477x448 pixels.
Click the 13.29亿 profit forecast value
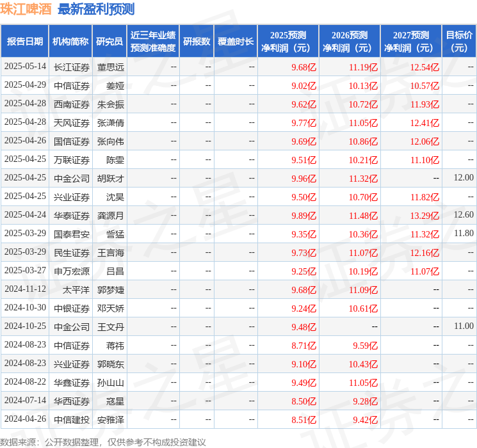[x=424, y=215]
